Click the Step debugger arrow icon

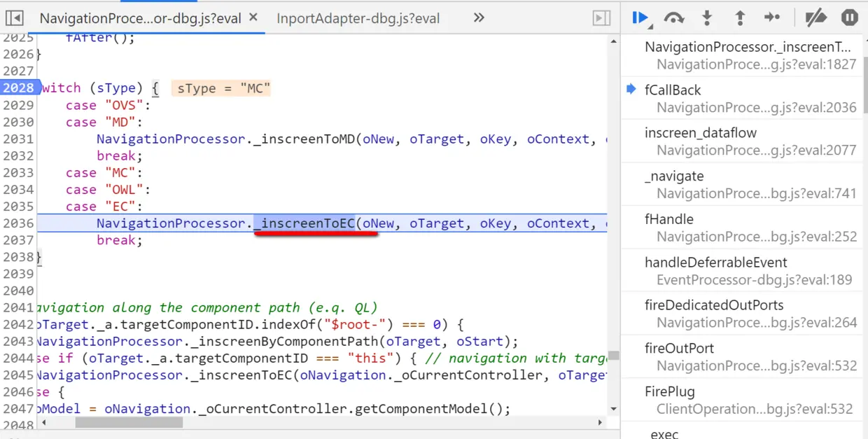click(772, 18)
